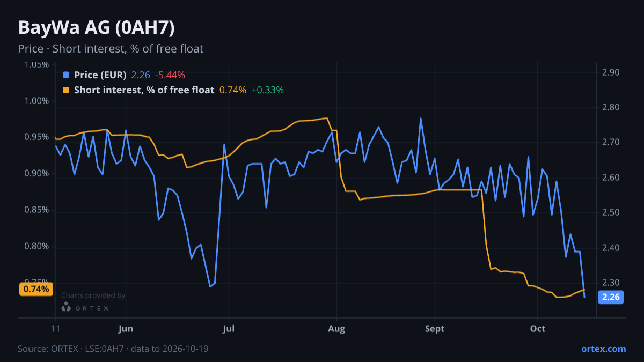Click the Price · Short interest subtitle

pos(111,49)
